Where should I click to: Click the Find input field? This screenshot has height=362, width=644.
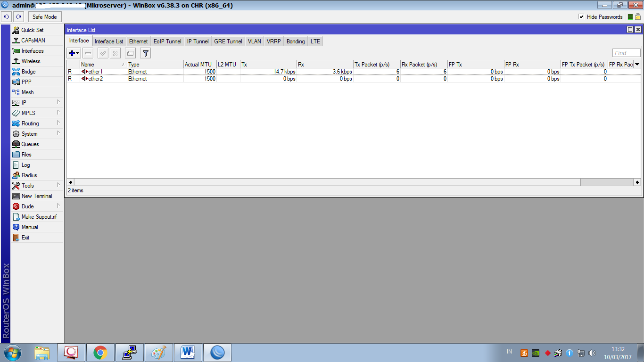coord(627,53)
